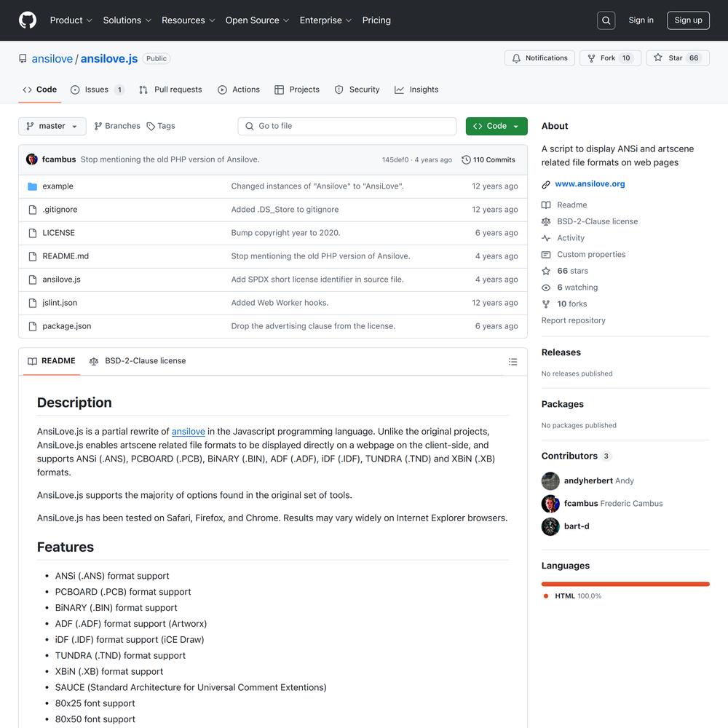
Task: Switch to the Issues tab
Action: pos(98,90)
